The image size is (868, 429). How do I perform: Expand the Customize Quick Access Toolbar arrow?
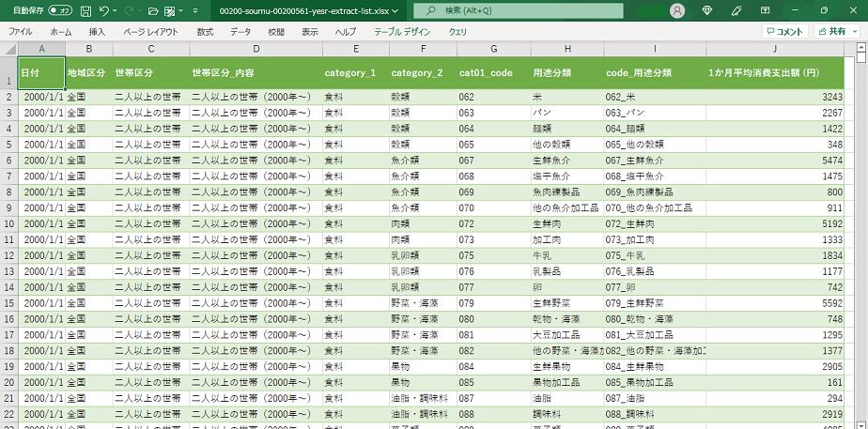[x=193, y=10]
